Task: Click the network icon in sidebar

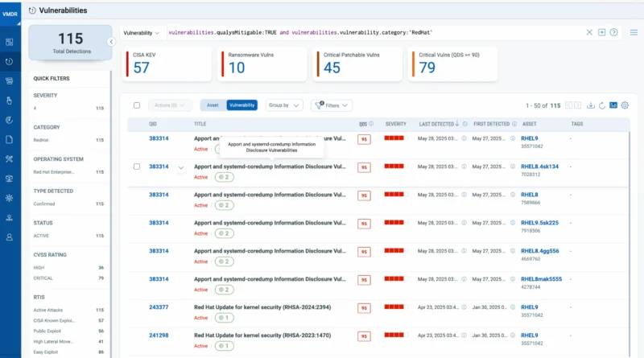Action: click(10, 217)
